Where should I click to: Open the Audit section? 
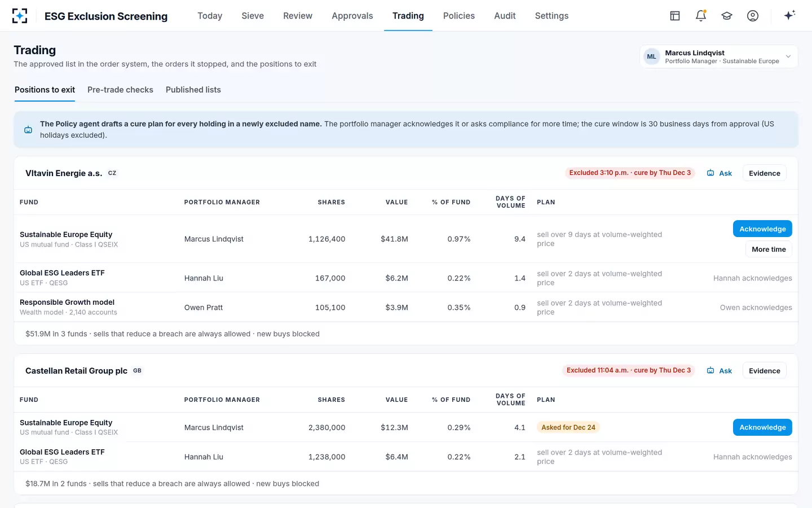pos(505,16)
